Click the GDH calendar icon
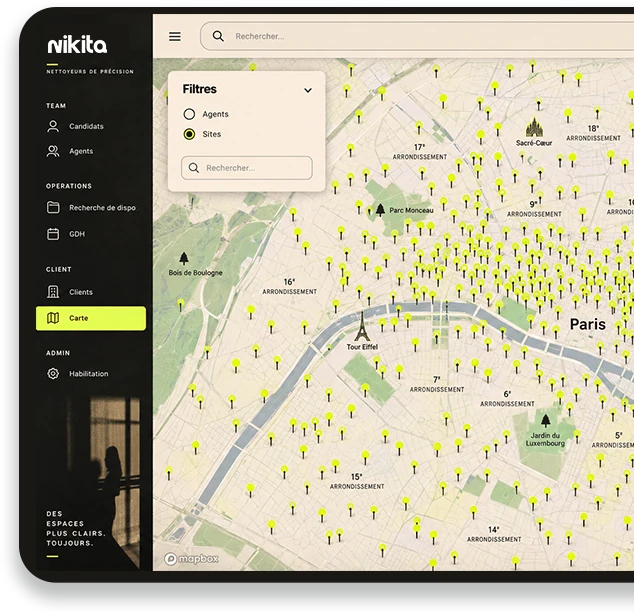 click(53, 234)
